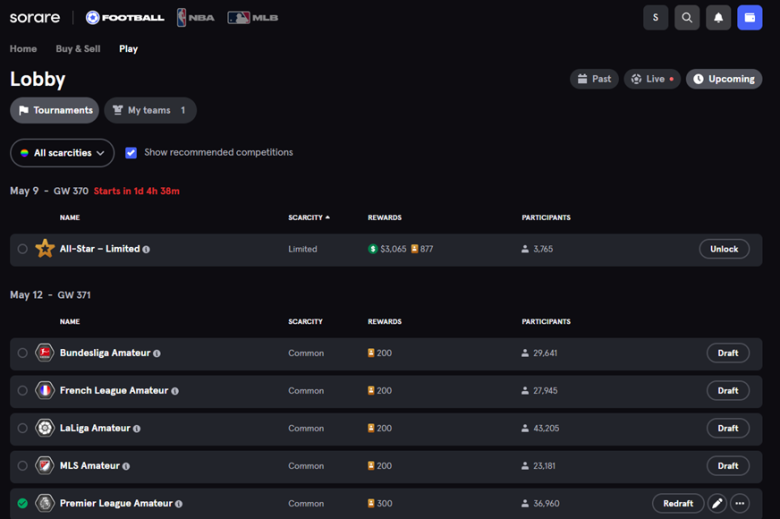Open info icon next to Bundesliga Amateur
This screenshot has height=519, width=780.
157,353
